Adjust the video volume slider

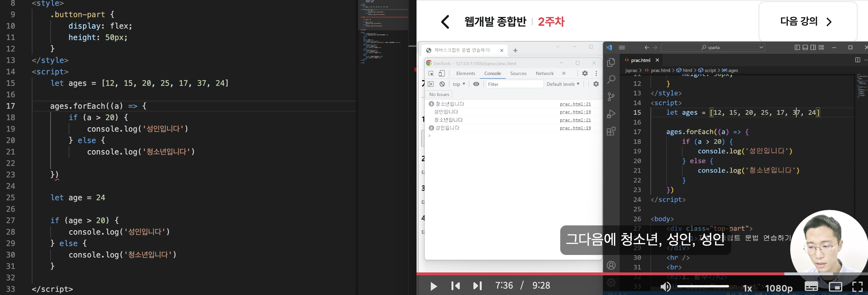point(704,286)
